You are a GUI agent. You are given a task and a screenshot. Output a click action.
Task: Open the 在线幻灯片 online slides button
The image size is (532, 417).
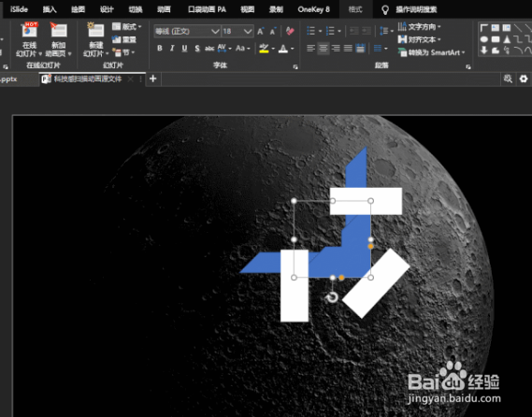(x=29, y=39)
